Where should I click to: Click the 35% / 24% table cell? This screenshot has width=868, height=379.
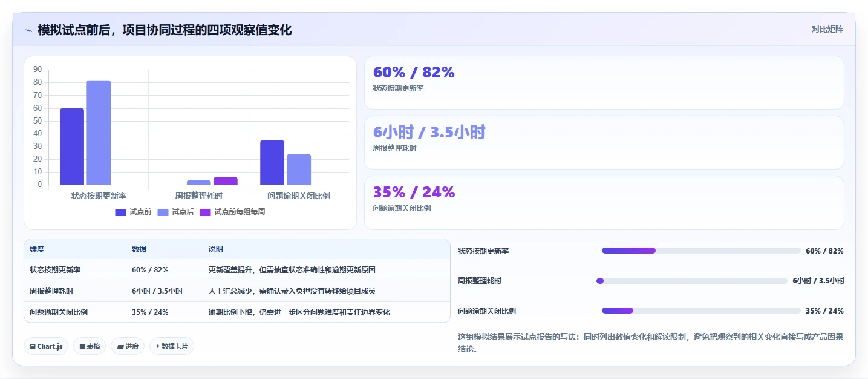click(x=150, y=312)
